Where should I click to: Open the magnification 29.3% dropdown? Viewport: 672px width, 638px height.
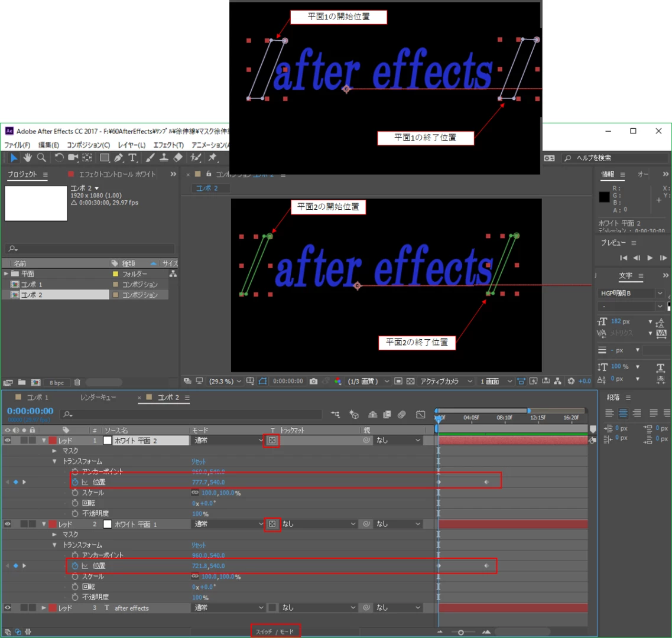225,382
